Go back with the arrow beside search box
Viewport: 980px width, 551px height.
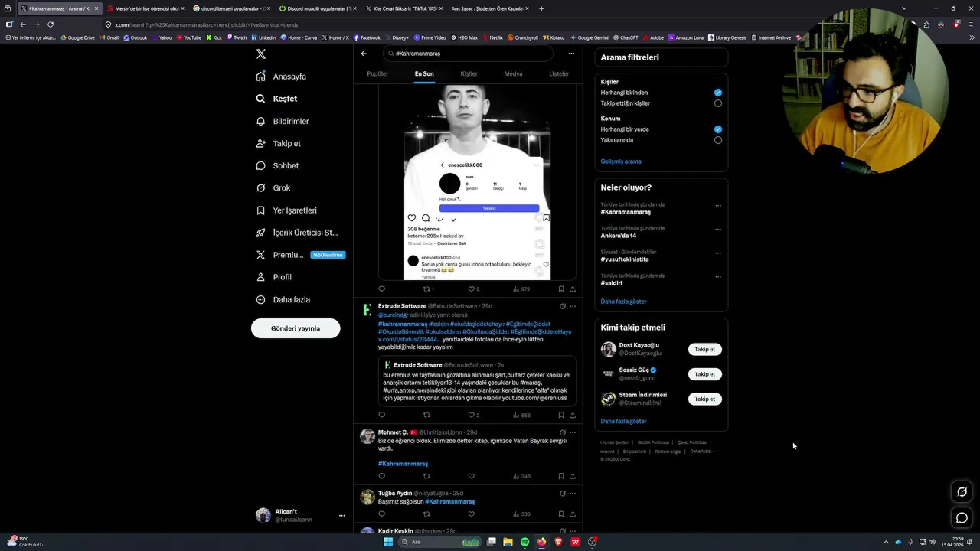(364, 54)
